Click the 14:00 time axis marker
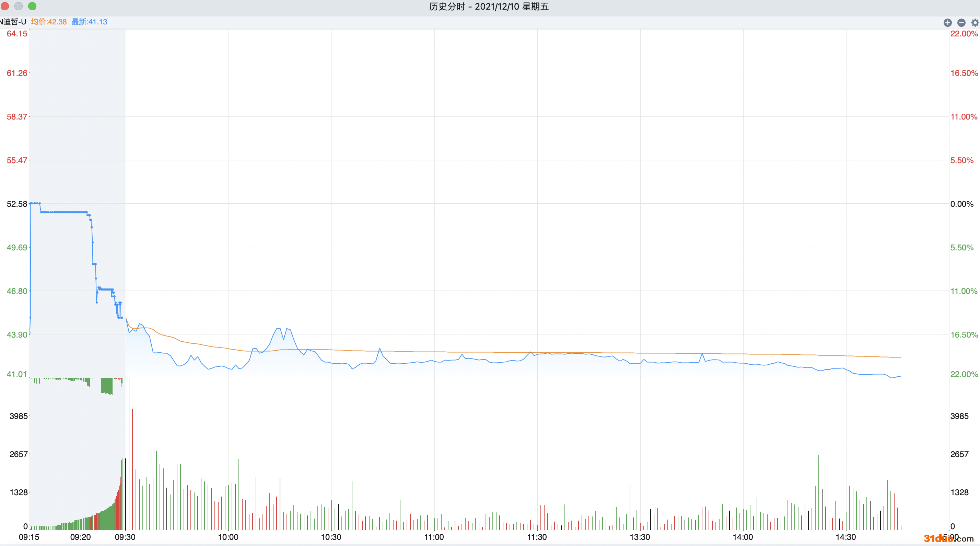This screenshot has height=546, width=980. tap(743, 537)
